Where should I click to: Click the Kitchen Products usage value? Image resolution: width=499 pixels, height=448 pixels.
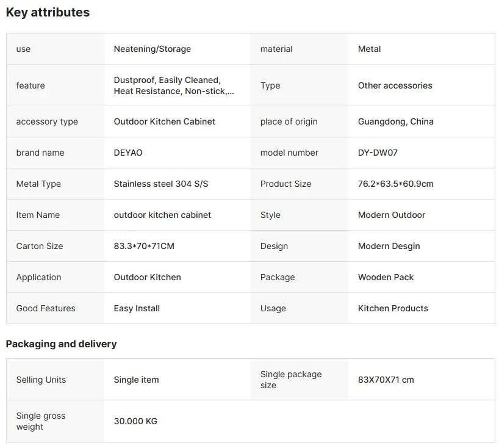(x=393, y=308)
